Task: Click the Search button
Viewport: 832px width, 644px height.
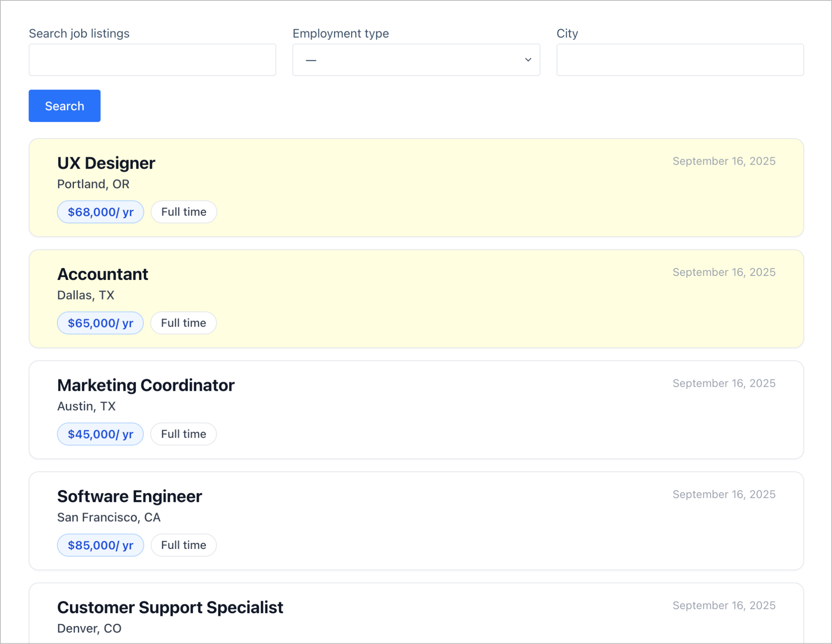Action: tap(64, 106)
